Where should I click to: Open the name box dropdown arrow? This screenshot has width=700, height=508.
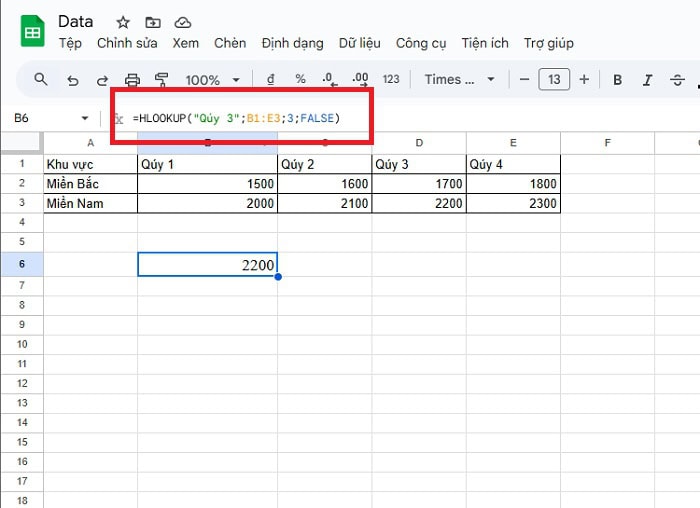[84, 118]
